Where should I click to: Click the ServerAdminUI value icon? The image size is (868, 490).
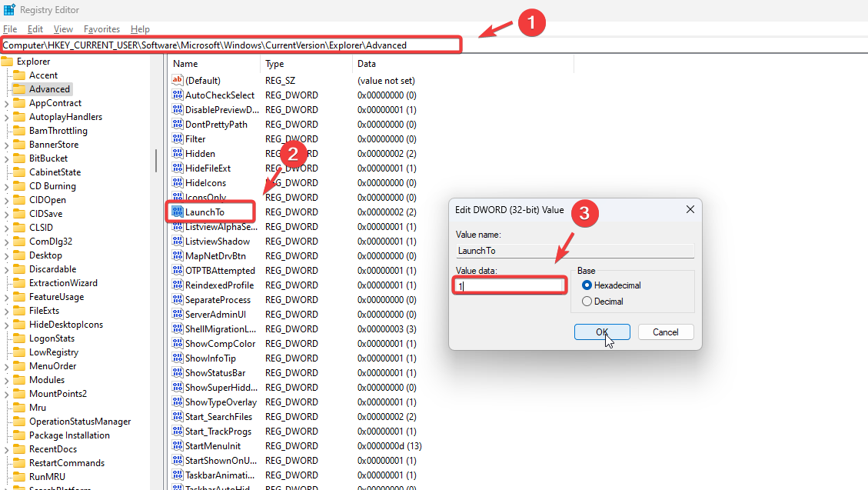click(177, 314)
